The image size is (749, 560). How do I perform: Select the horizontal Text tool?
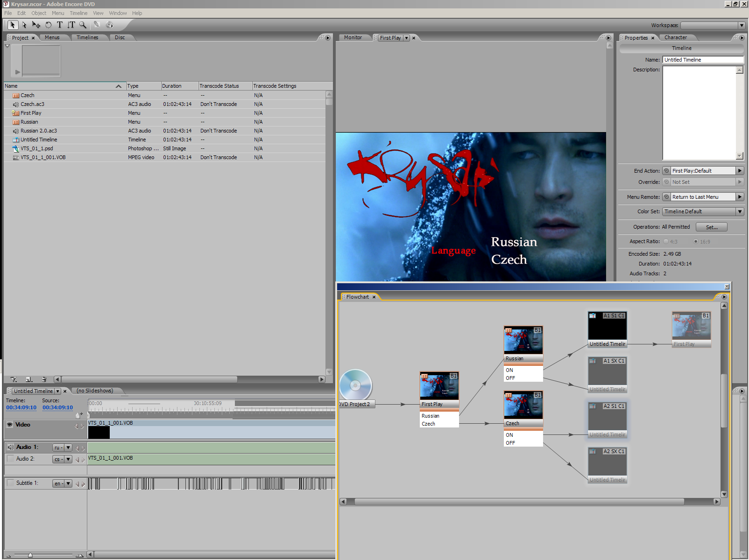[60, 25]
